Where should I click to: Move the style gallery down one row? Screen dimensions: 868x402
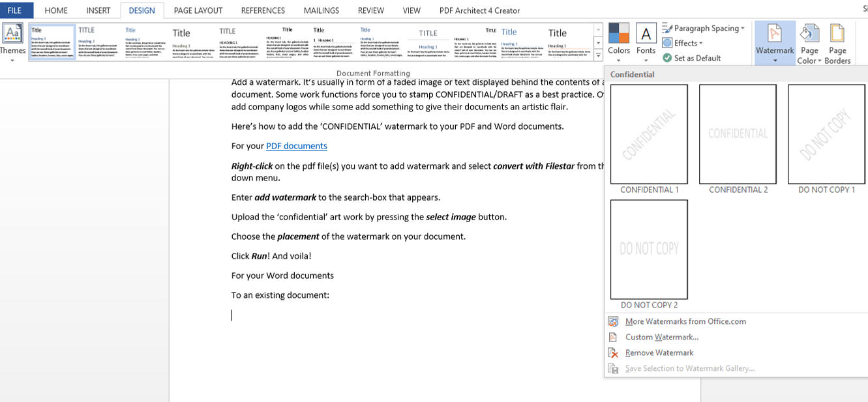tap(599, 43)
